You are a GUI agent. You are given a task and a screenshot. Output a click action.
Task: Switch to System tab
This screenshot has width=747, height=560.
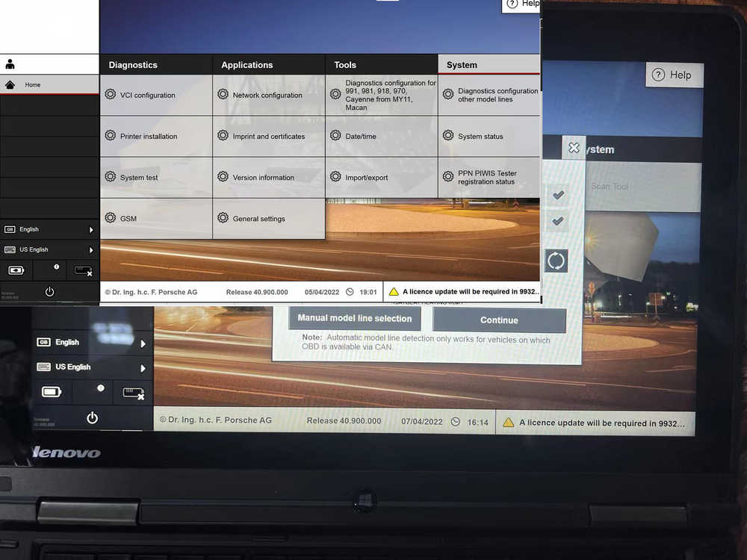(x=489, y=65)
